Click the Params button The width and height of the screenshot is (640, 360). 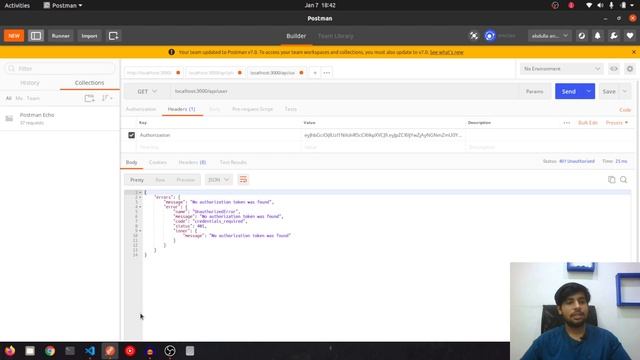pyautogui.click(x=534, y=91)
